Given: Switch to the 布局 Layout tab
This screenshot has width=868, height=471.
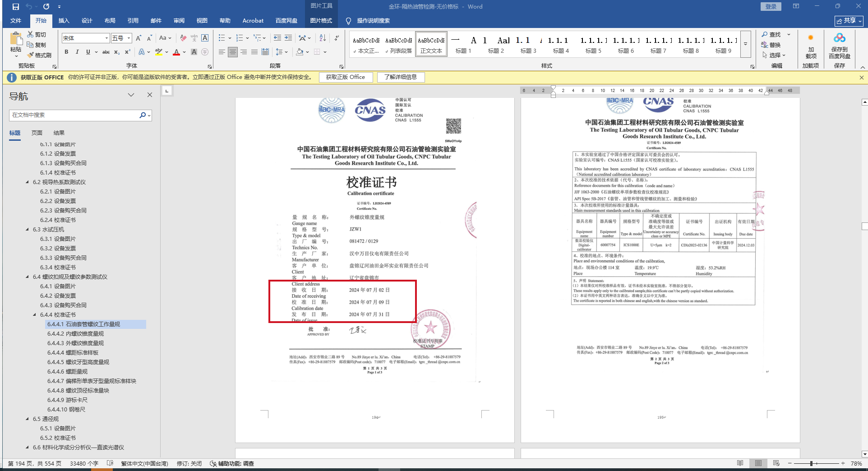Looking at the screenshot, I should [x=110, y=20].
